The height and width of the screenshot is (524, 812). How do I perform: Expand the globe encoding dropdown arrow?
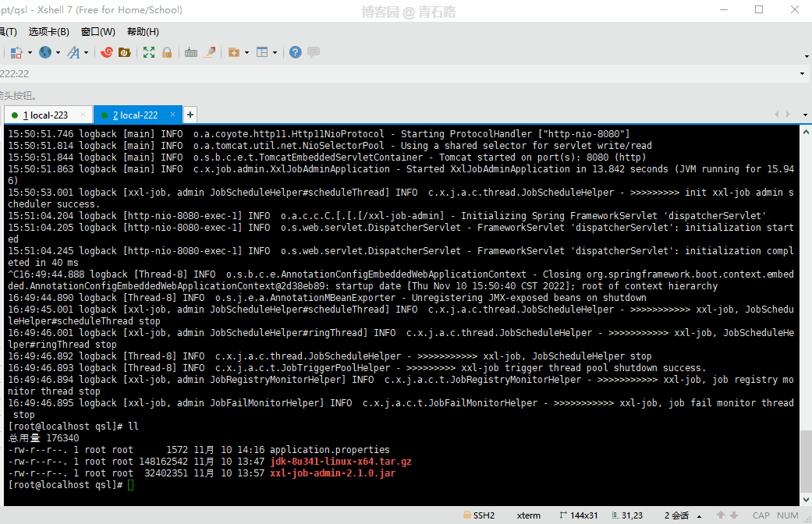click(x=58, y=52)
